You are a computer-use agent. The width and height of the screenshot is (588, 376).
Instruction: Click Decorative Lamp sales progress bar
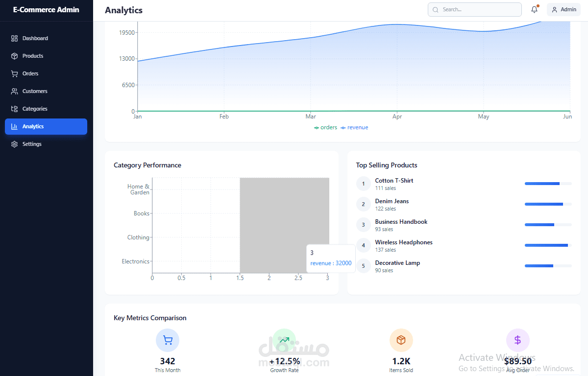pos(548,266)
